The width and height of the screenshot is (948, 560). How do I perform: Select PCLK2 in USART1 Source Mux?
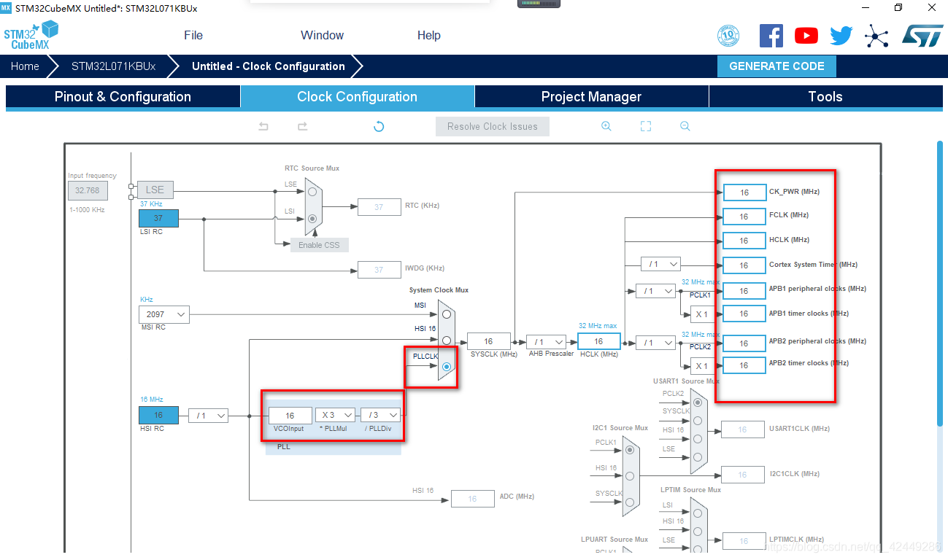(698, 402)
